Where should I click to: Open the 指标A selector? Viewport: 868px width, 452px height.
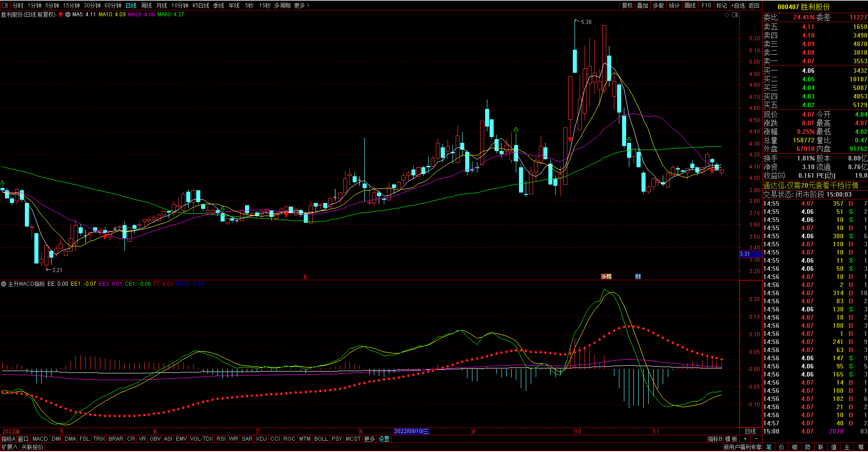coord(8,439)
